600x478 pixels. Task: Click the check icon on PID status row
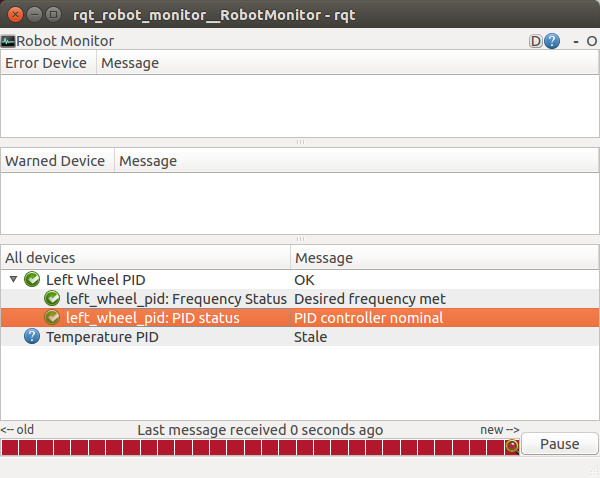[52, 318]
